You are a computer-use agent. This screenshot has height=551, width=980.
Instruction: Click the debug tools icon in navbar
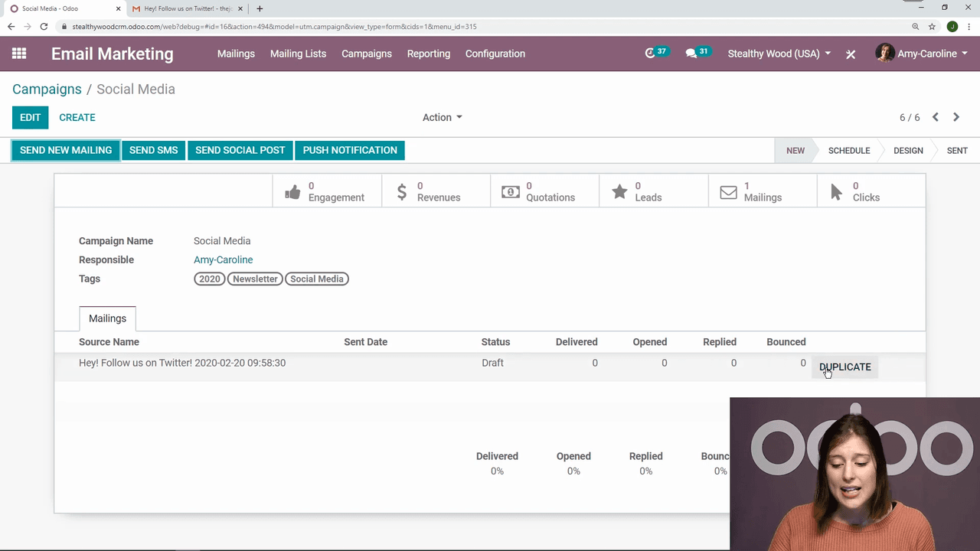pyautogui.click(x=851, y=54)
